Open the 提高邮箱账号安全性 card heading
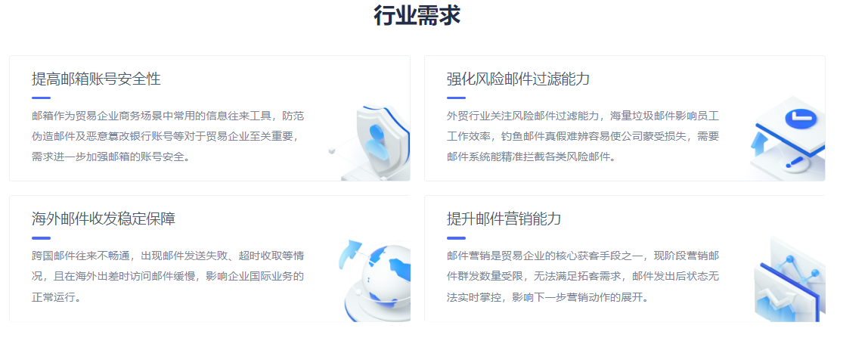 click(96, 79)
